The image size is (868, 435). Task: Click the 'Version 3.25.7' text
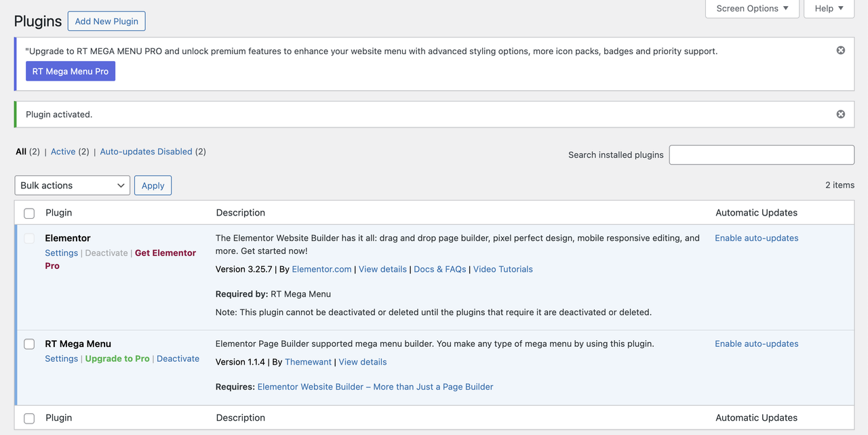(243, 269)
